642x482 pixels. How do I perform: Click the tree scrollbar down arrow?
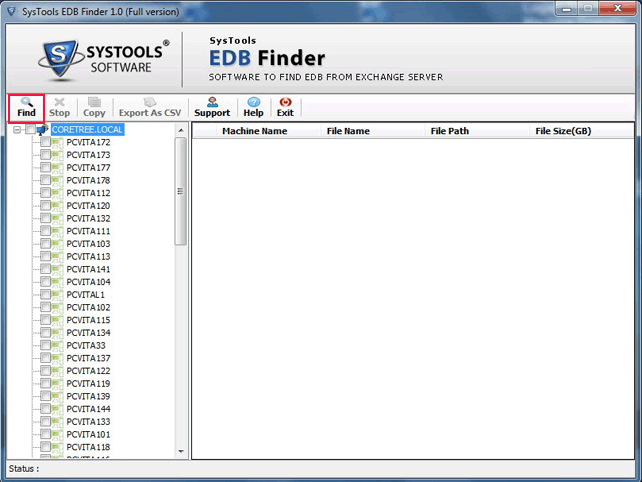(x=181, y=451)
